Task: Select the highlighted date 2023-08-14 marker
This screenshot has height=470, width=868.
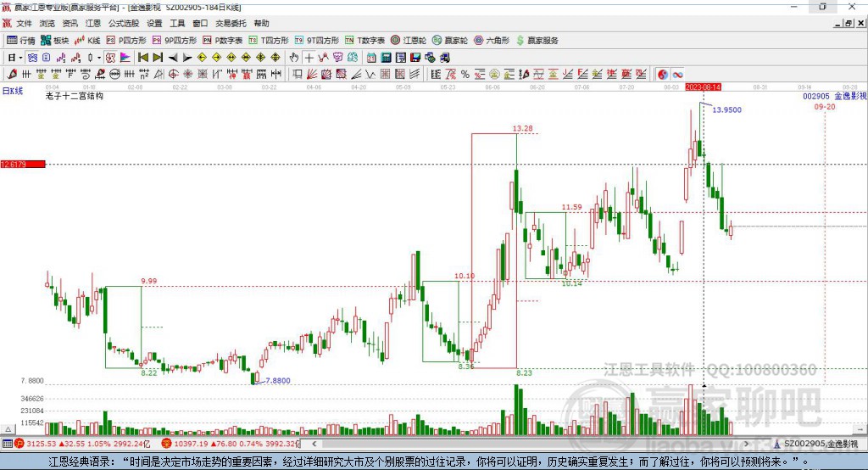Action: click(x=703, y=87)
